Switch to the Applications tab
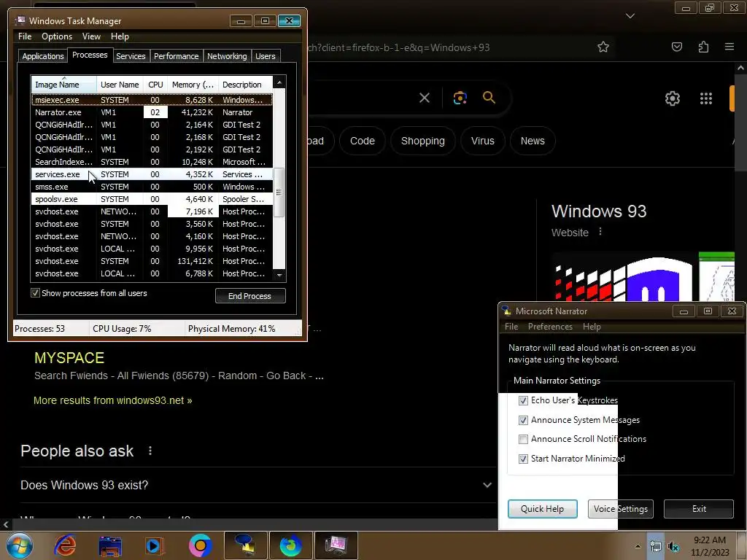747x560 pixels. point(43,56)
